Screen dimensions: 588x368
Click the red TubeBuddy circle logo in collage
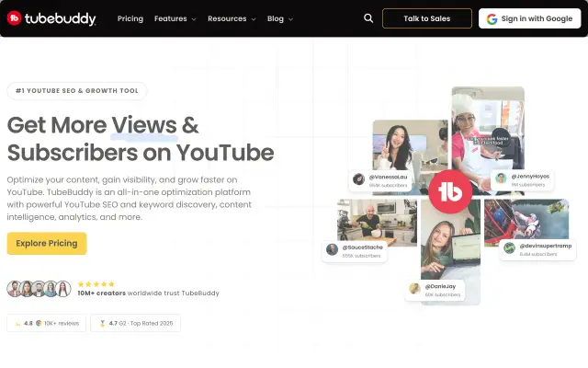click(450, 191)
